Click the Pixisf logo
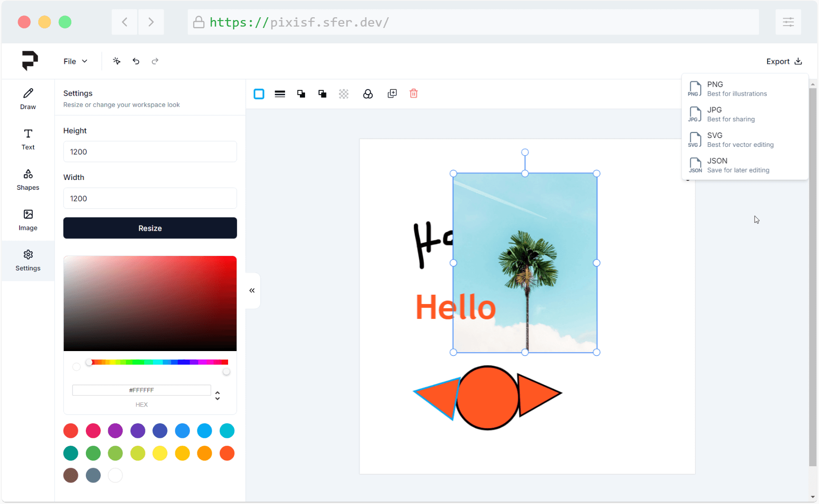This screenshot has height=504, width=819. pyautogui.click(x=30, y=61)
